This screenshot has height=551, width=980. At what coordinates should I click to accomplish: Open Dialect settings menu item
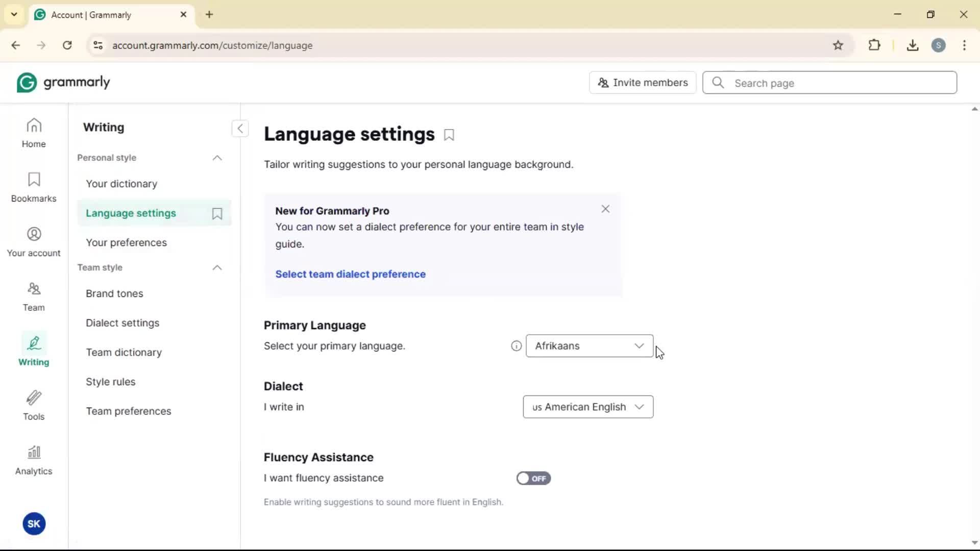coord(122,323)
